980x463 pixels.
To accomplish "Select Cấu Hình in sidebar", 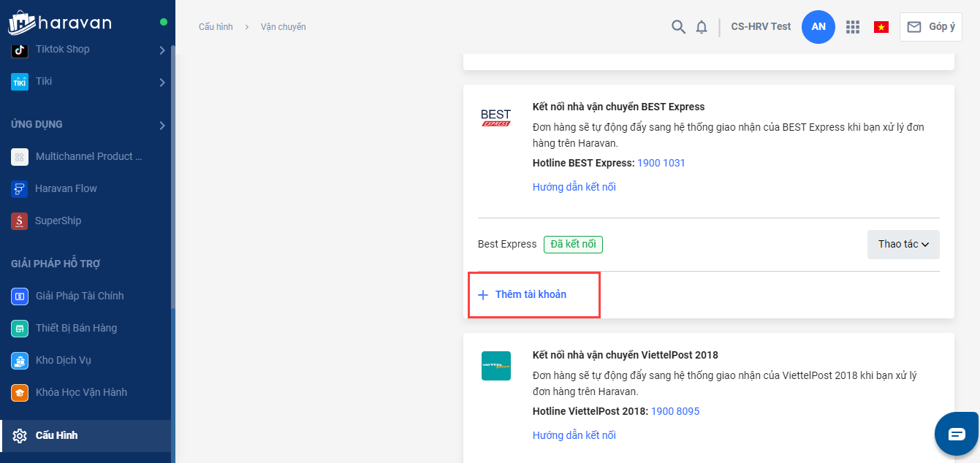I will [x=56, y=435].
